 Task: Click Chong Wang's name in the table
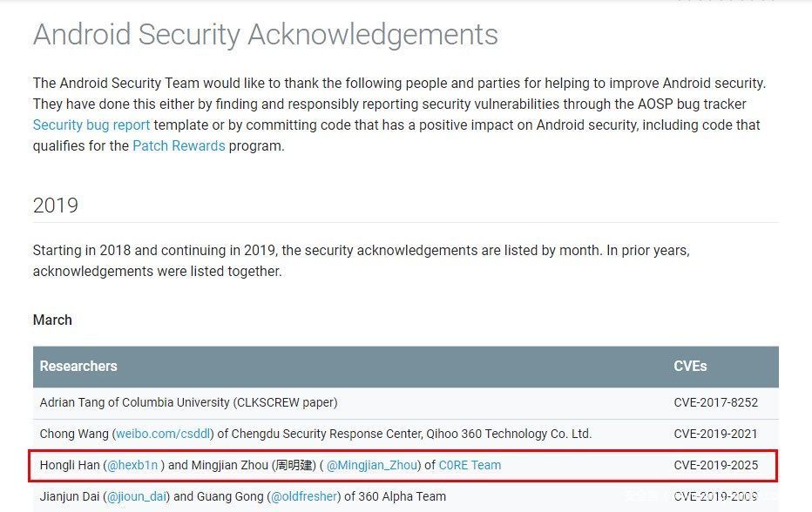click(76, 434)
